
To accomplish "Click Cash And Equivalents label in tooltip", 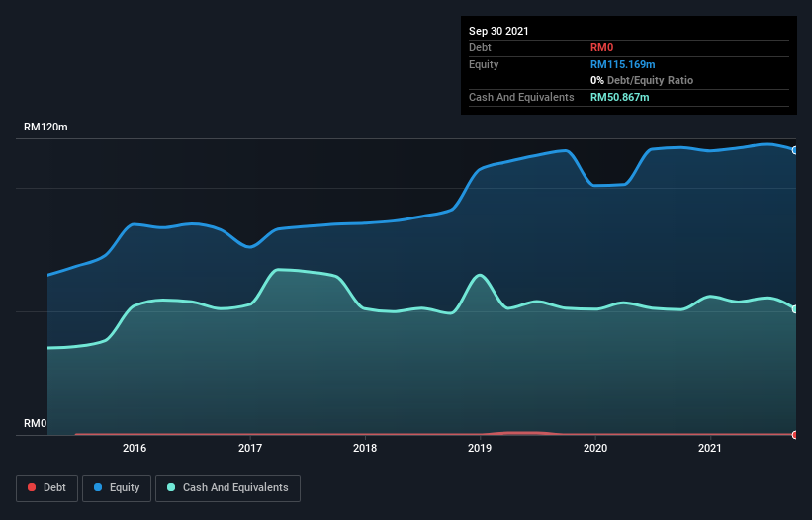I will click(521, 97).
